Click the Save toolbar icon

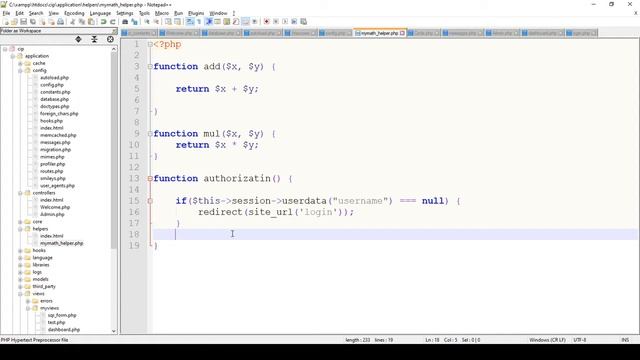point(23,22)
